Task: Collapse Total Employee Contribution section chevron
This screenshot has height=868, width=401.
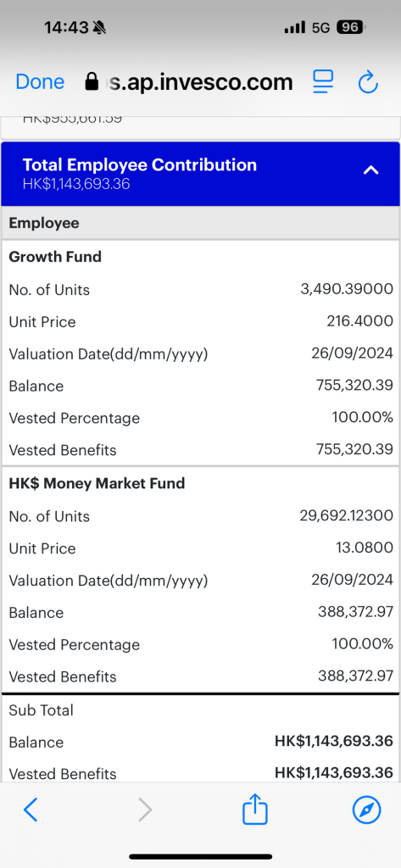Action: 370,170
